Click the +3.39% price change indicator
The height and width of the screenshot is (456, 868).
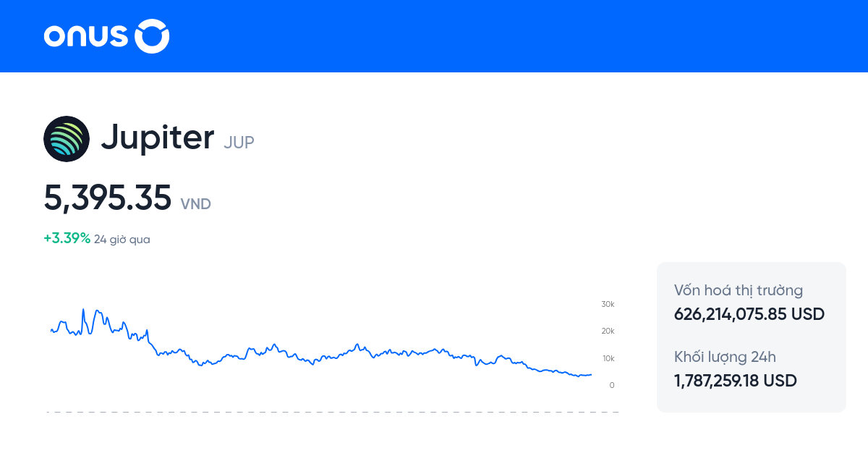[x=67, y=239]
